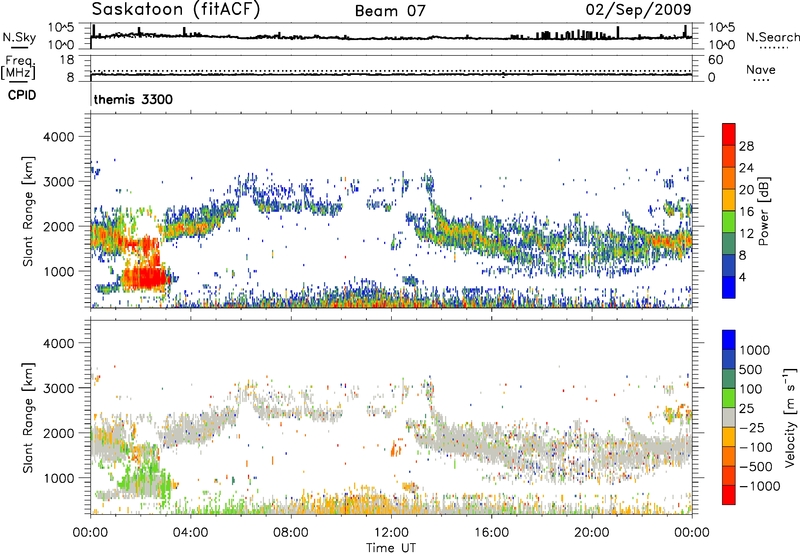
Task: Click the Slant Range label of velocity panel
Action: (x=28, y=418)
